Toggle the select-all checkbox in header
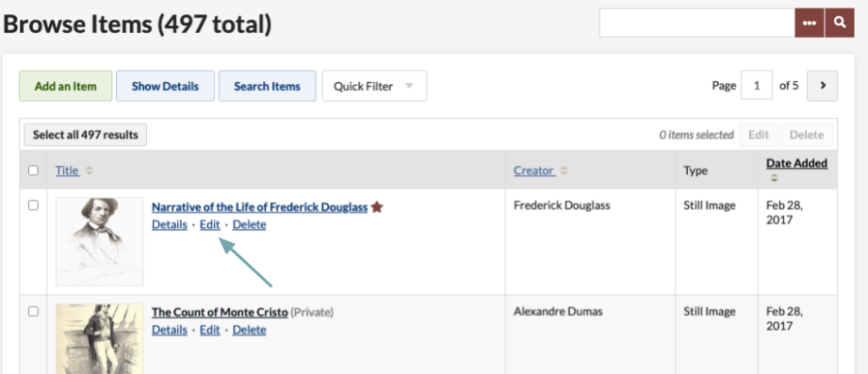The height and width of the screenshot is (374, 868). click(x=33, y=171)
